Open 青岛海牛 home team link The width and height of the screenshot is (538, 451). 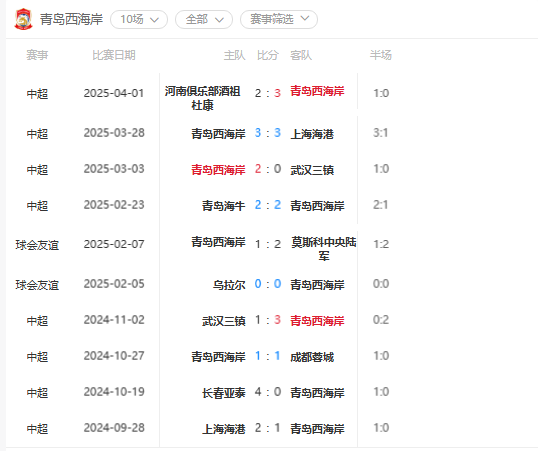(x=223, y=206)
